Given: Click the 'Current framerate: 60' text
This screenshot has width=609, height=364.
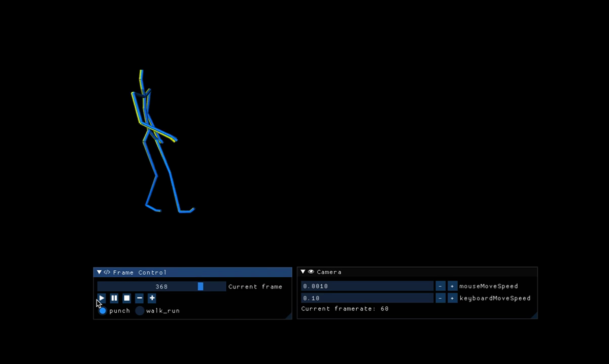Looking at the screenshot, I should click(345, 308).
